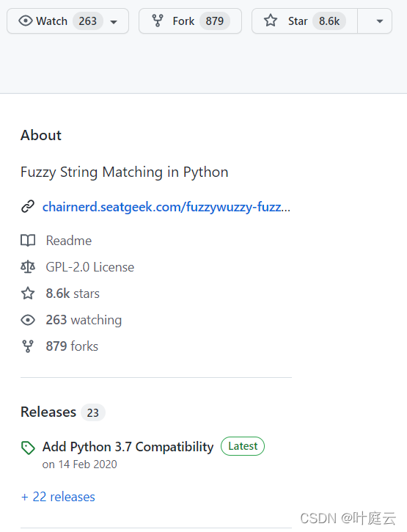Click the eye icon beside 263 watching

click(x=28, y=320)
